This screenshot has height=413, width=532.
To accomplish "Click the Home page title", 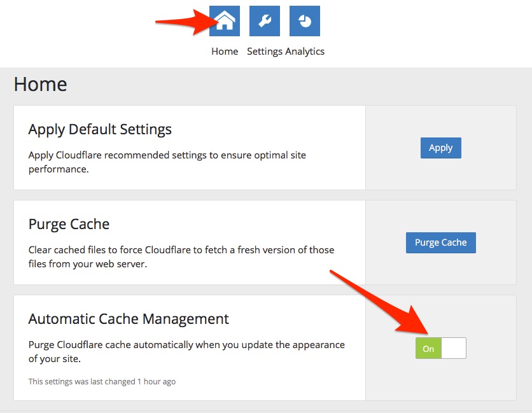I will coord(40,84).
